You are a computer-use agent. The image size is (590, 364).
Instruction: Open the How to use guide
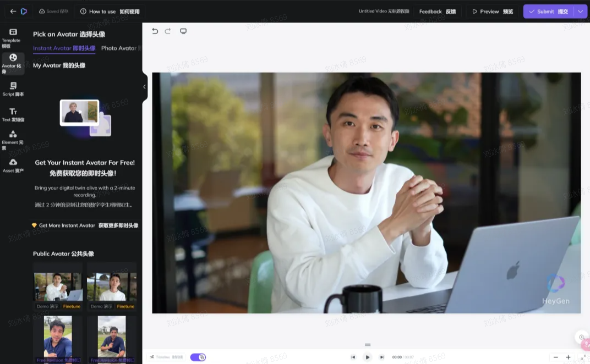[x=110, y=12]
